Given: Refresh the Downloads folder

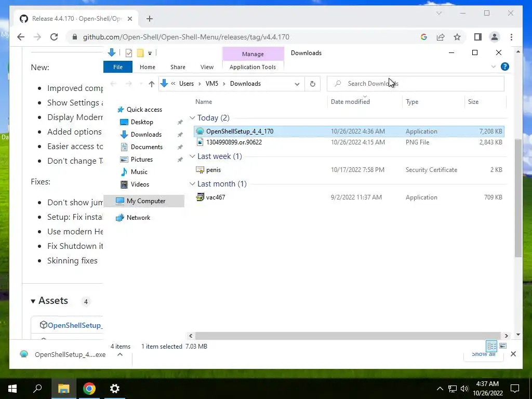Looking at the screenshot, I should coord(312,84).
